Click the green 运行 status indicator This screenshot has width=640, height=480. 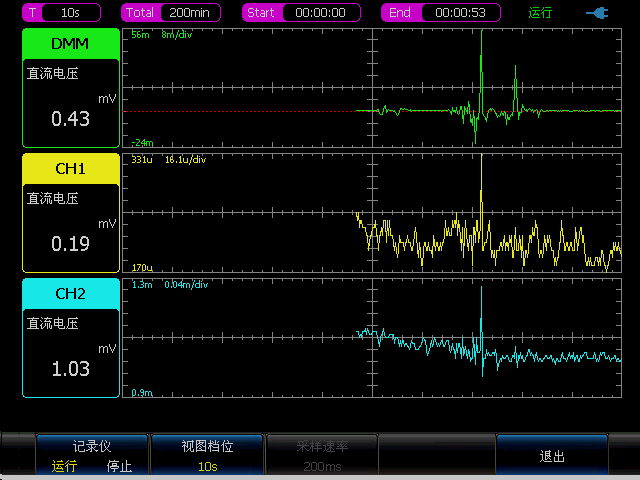pos(540,13)
